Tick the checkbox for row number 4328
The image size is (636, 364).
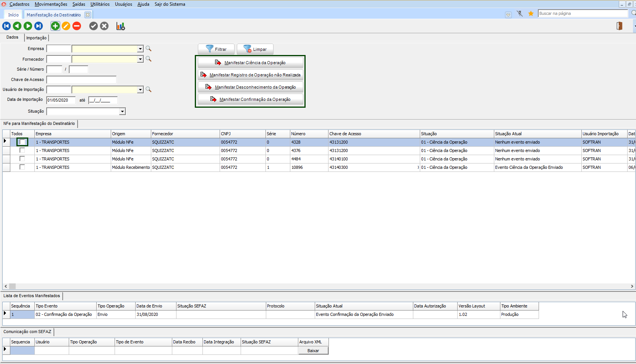pos(22,142)
